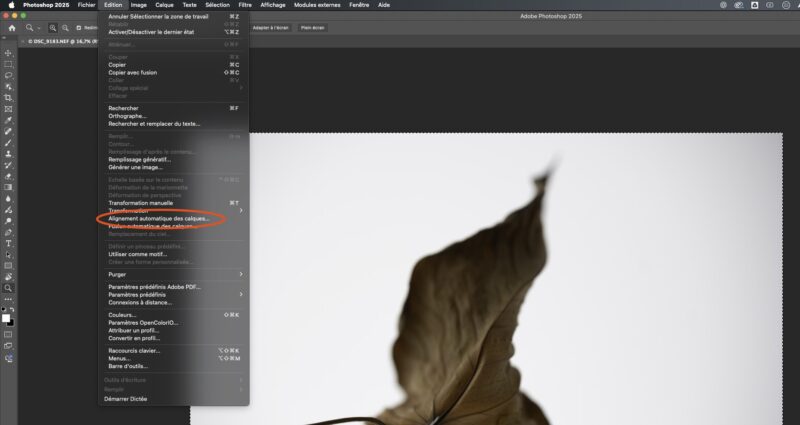The width and height of the screenshot is (800, 425).
Task: Toggle the window resize checkbox in options bar
Action: click(x=79, y=28)
